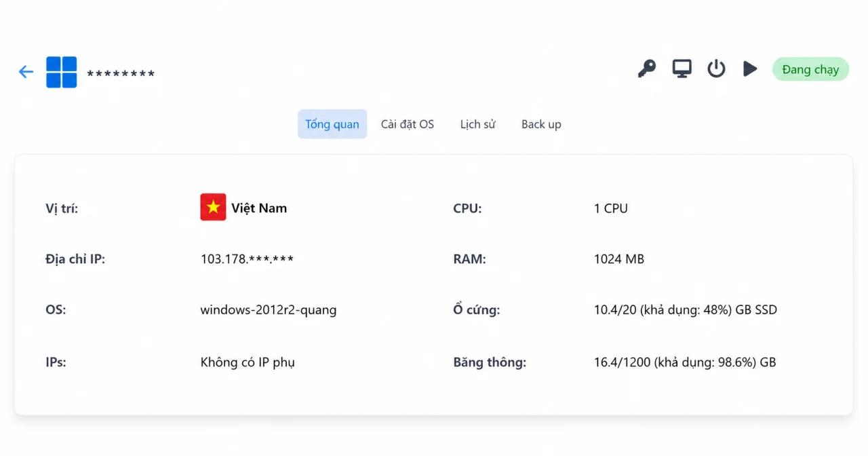Open the Back up tab

tap(541, 124)
